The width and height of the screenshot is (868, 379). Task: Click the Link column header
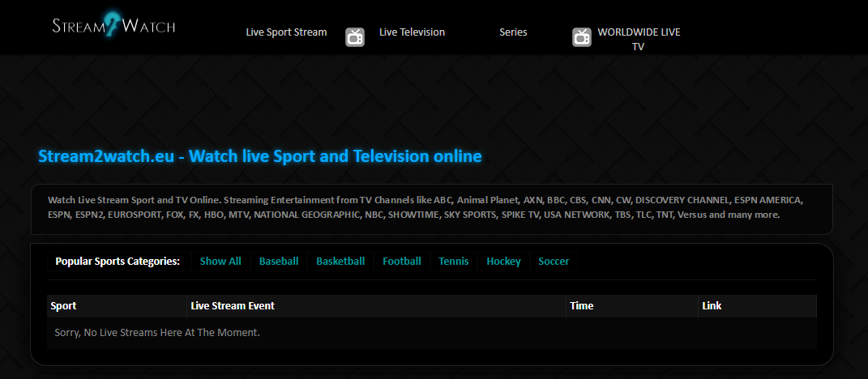point(712,306)
